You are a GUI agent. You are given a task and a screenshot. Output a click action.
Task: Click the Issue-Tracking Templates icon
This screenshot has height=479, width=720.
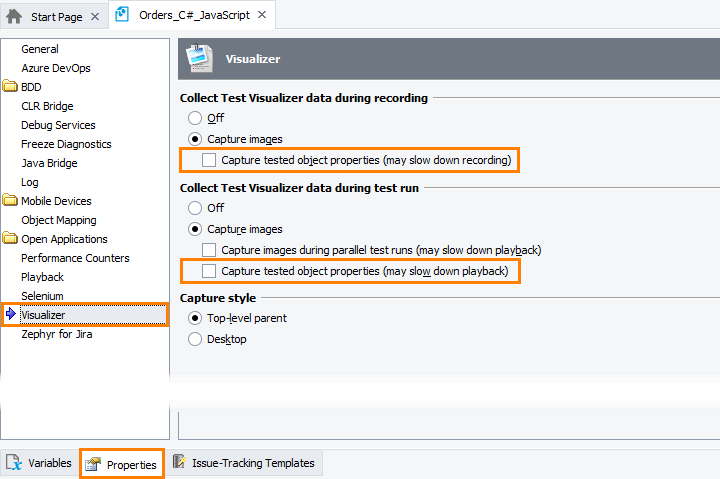point(179,462)
